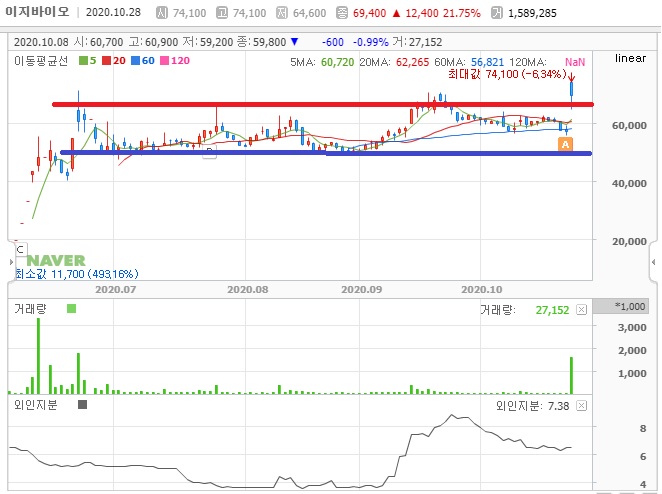Screen dimensions: 662x494
Task: Click the 최소값 11,700 label
Action: tap(77, 274)
